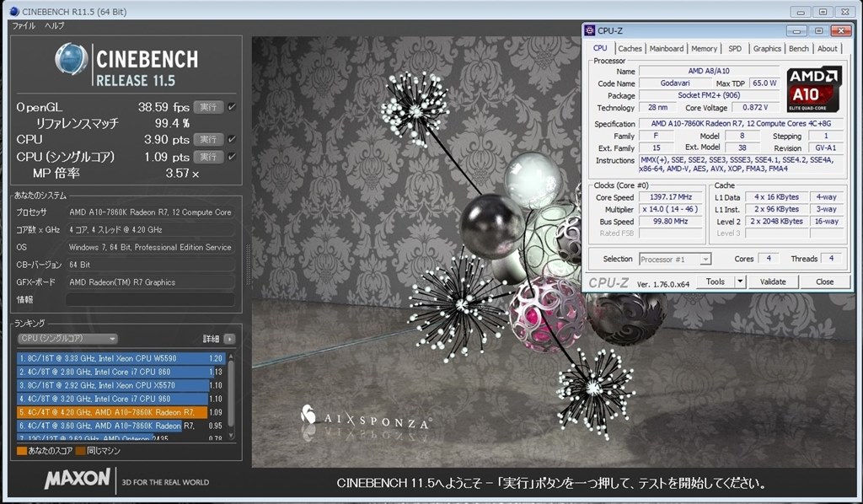
Task: Click the AMD A10 processor logo
Action: 814,89
